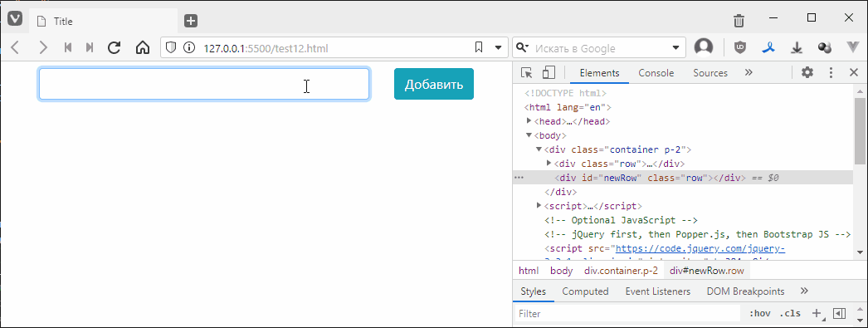Go to the home page icon
The height and width of the screenshot is (328, 868).
142,47
